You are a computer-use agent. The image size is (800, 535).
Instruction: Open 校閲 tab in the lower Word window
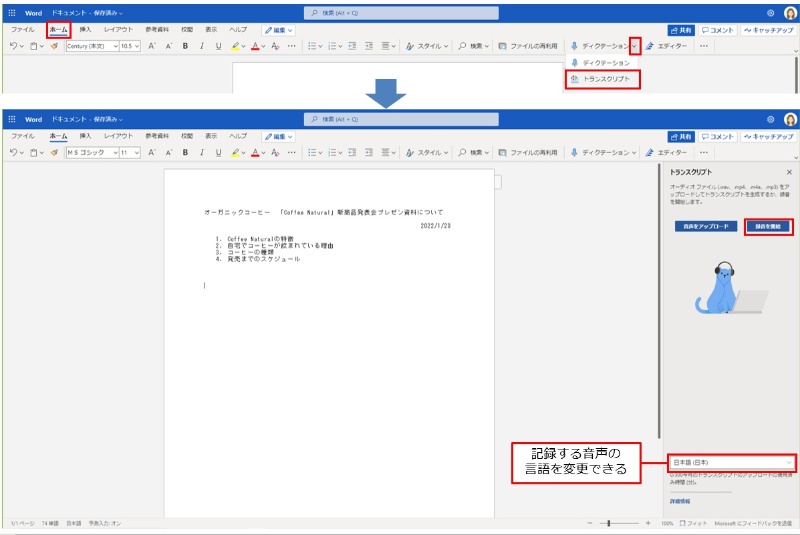click(x=187, y=136)
